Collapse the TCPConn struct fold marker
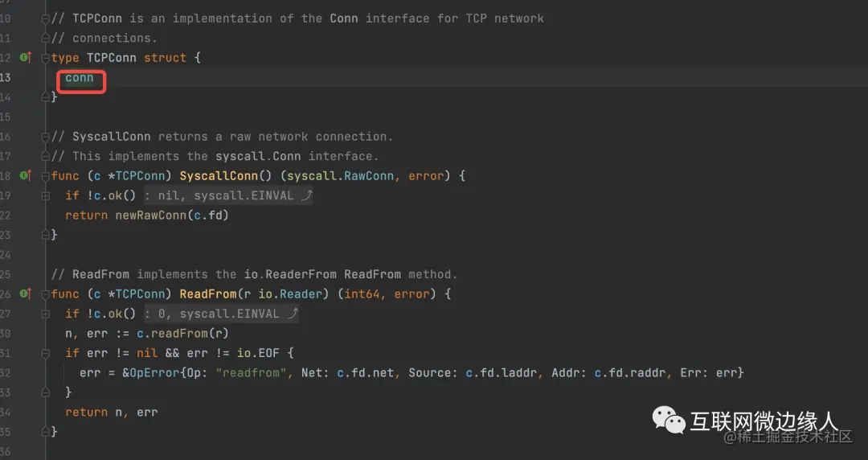The height and width of the screenshot is (460, 868). [45, 58]
